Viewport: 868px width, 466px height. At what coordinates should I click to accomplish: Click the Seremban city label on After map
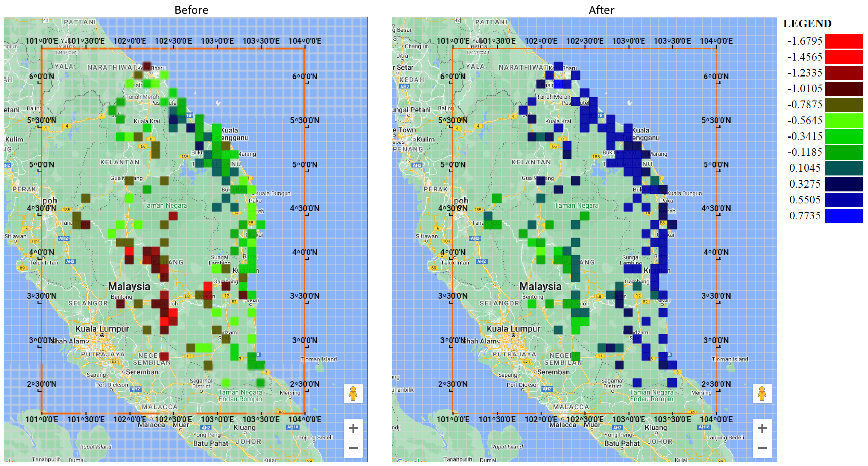click(x=553, y=372)
